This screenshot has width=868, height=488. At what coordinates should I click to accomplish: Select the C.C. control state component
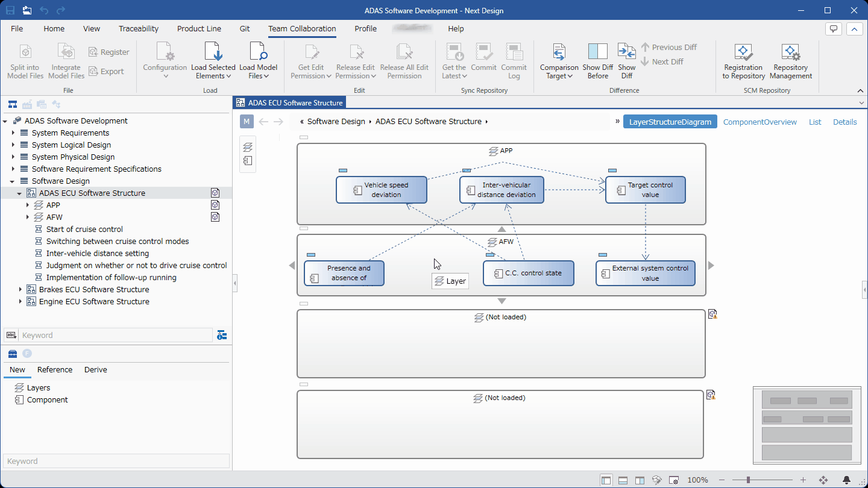click(x=529, y=273)
